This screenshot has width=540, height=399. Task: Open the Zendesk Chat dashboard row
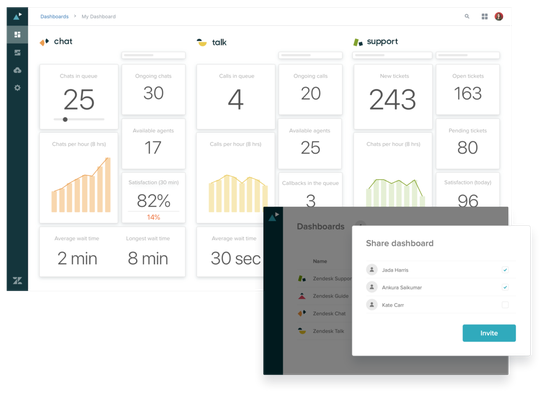pyautogui.click(x=324, y=313)
